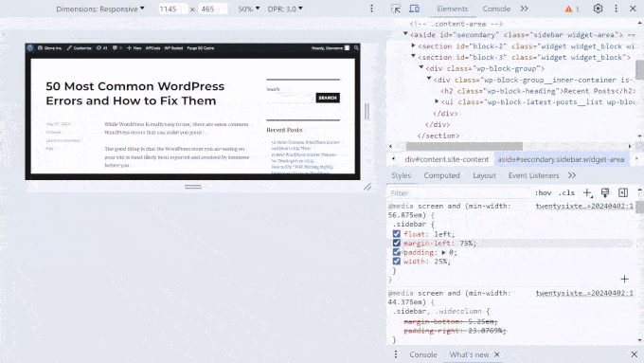Click the new style rule plus icon
The image size is (644, 363).
[587, 192]
